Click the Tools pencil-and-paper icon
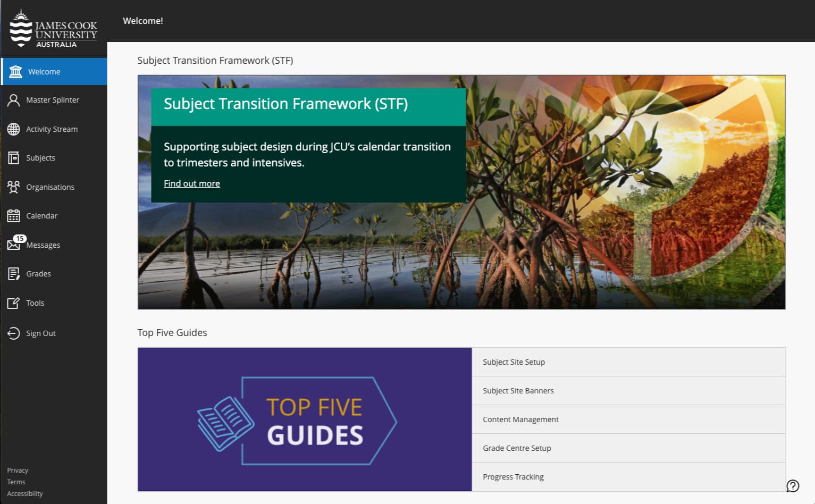815x504 pixels. tap(13, 303)
